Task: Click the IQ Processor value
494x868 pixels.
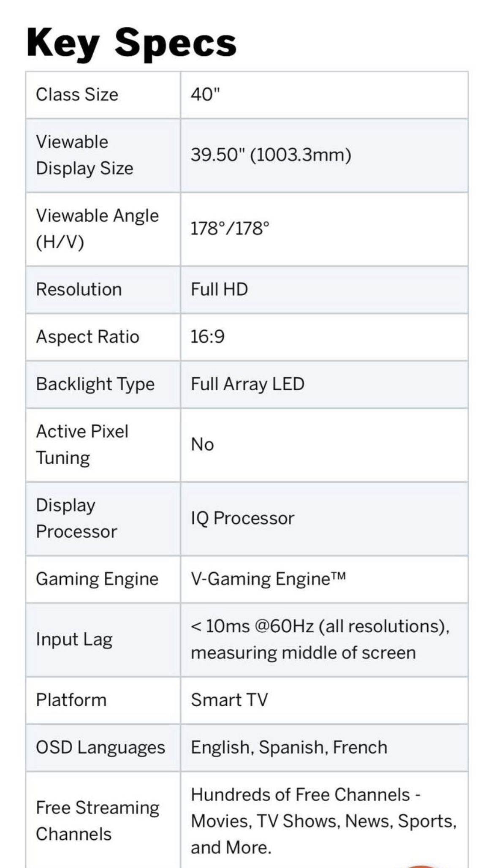Action: coord(242,518)
